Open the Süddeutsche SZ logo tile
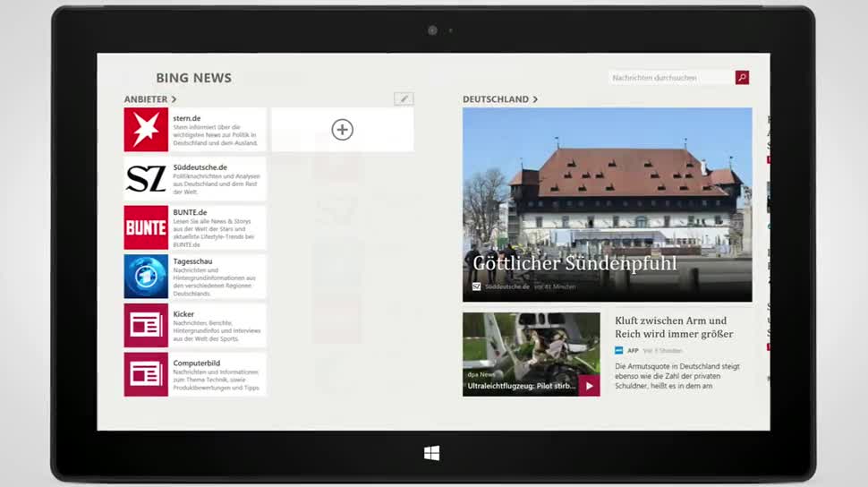Screen dimensions: 868x487 pos(146,178)
